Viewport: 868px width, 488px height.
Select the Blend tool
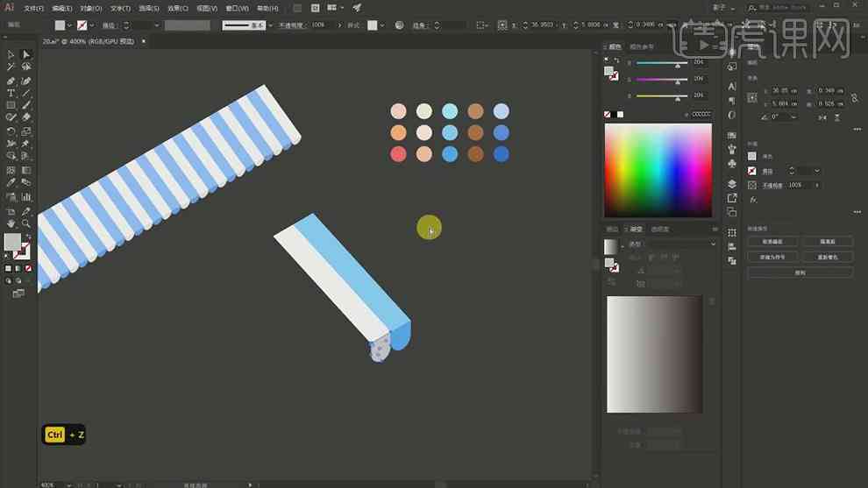pos(25,182)
